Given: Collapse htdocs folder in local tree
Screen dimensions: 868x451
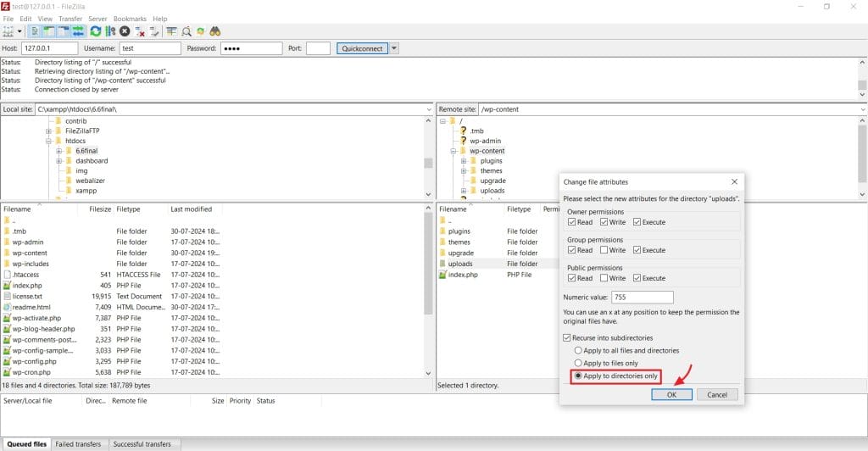Looking at the screenshot, I should (48, 141).
